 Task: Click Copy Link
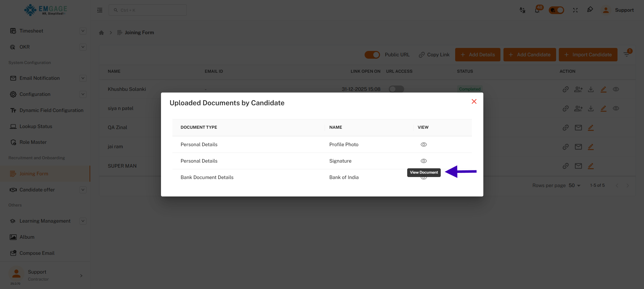434,55
